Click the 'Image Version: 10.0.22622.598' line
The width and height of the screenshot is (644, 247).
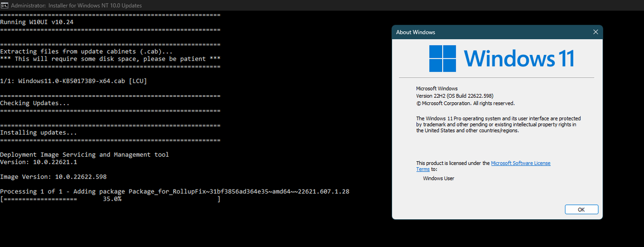(x=53, y=177)
